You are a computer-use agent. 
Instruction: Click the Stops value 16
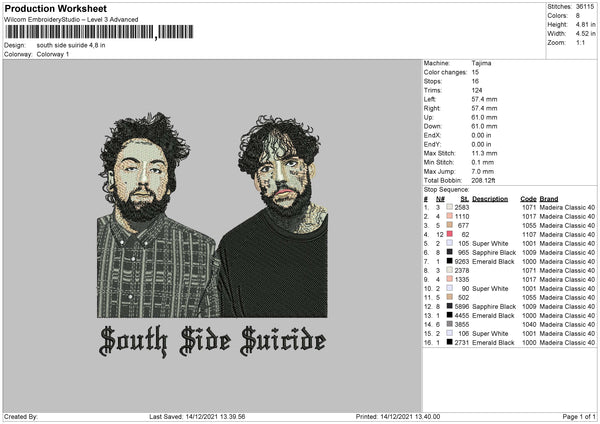coord(475,81)
